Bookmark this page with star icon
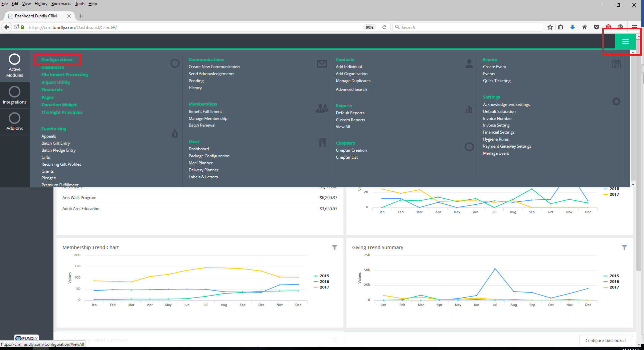The width and height of the screenshot is (644, 350). 550,27
